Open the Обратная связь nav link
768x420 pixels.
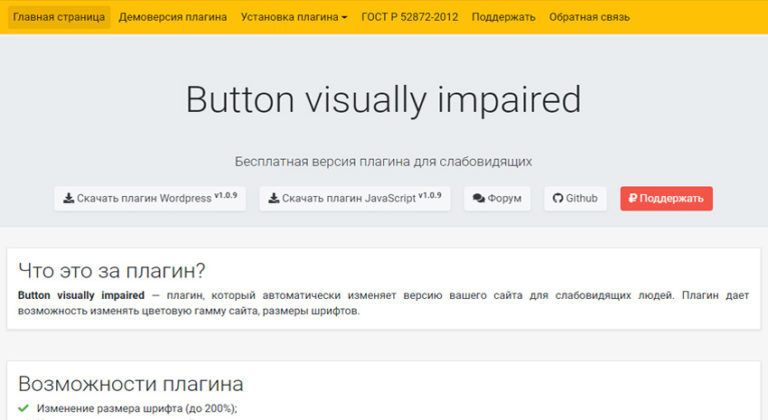coord(589,17)
